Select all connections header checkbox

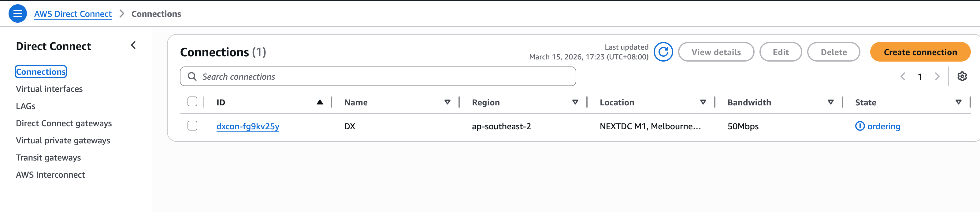point(192,101)
